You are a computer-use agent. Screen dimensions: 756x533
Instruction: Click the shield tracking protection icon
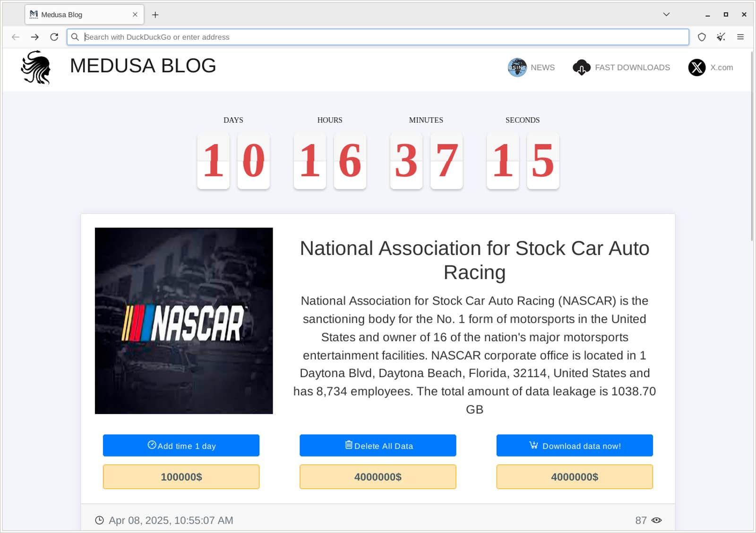point(702,37)
